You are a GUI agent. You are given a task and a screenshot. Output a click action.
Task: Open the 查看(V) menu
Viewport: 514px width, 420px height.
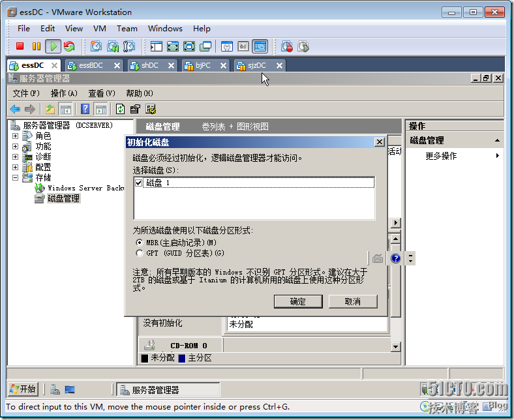pos(102,93)
